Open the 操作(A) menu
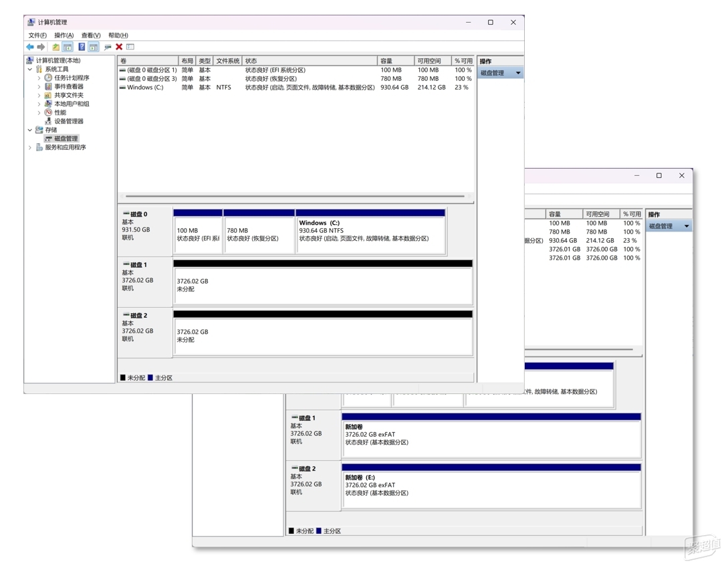 [64, 35]
